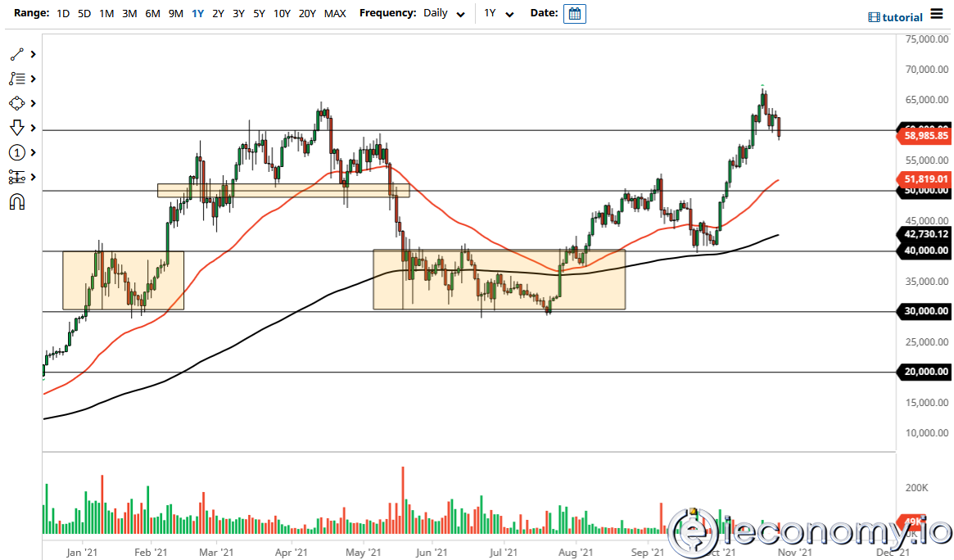
Task: Click the red 58,985.85 current price label
Action: point(925,136)
